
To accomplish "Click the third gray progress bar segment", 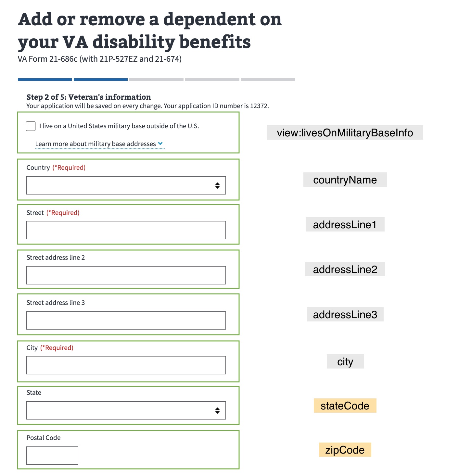I will click(x=157, y=79).
